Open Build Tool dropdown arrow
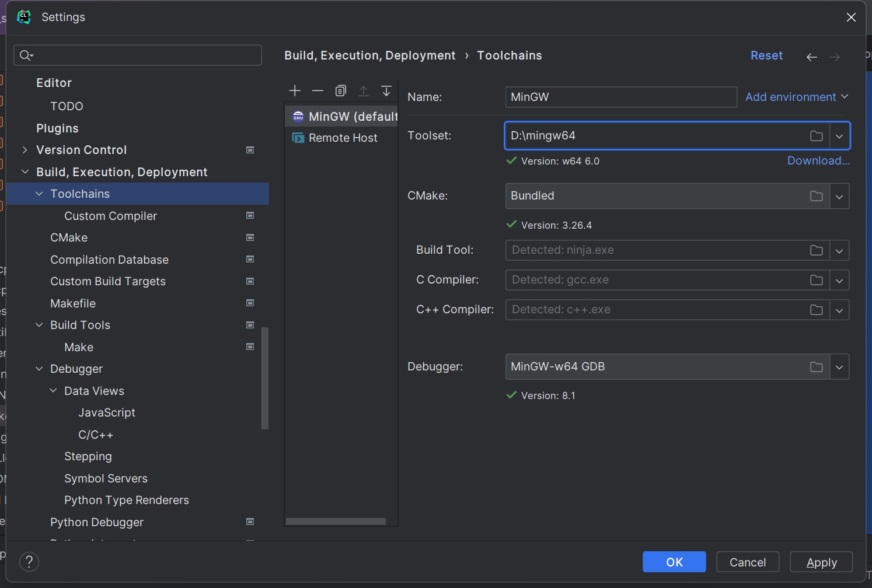This screenshot has width=872, height=588. point(839,251)
